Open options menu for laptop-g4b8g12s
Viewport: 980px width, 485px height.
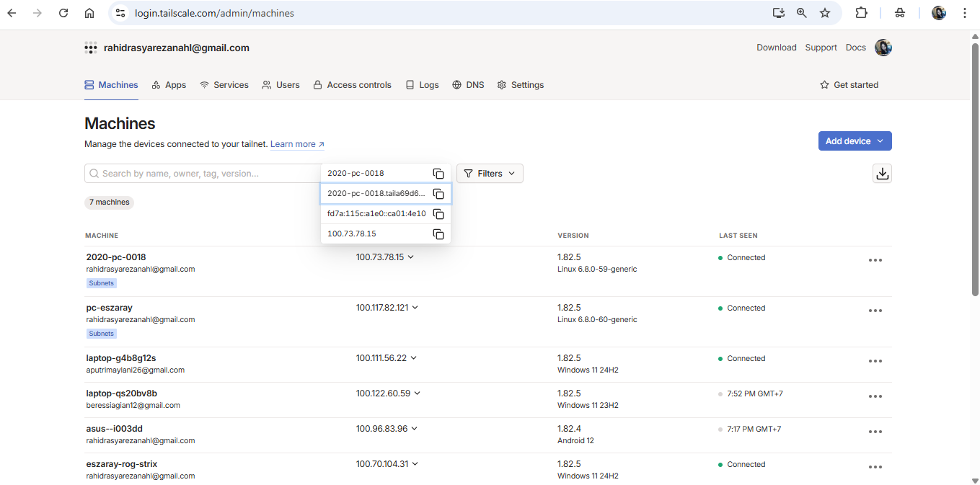point(875,362)
